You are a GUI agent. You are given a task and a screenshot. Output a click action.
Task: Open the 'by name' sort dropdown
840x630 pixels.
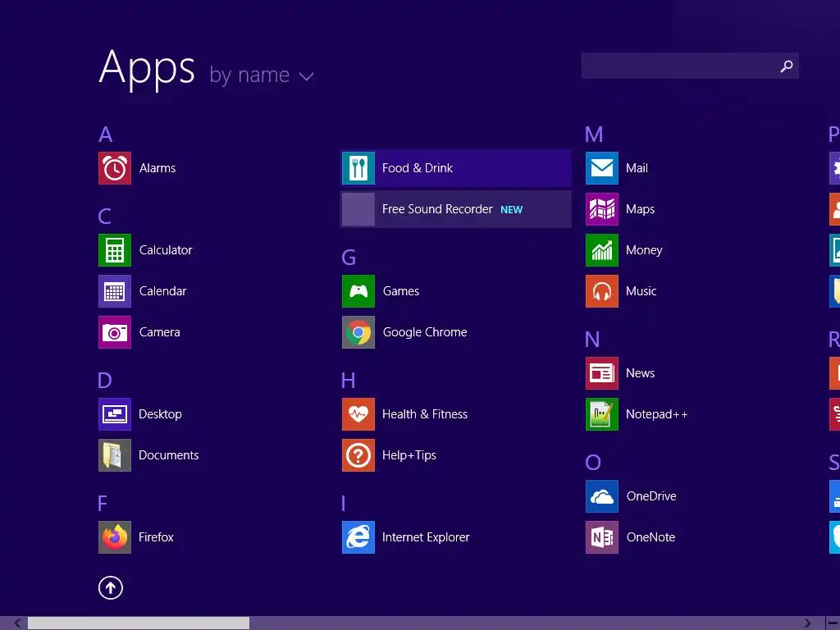click(x=262, y=75)
